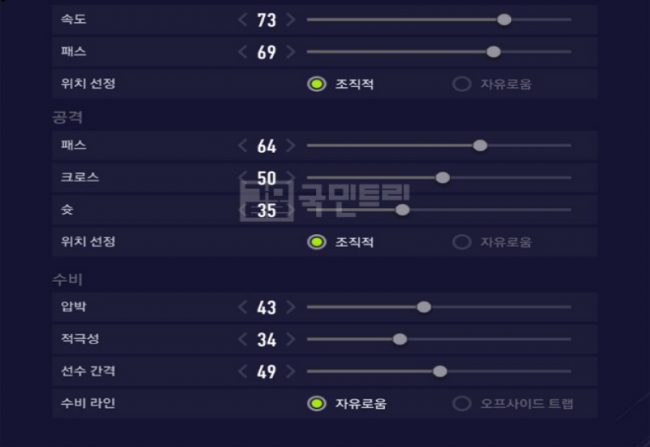Click the 슛 slider handle
650x447 pixels.
[402, 210]
